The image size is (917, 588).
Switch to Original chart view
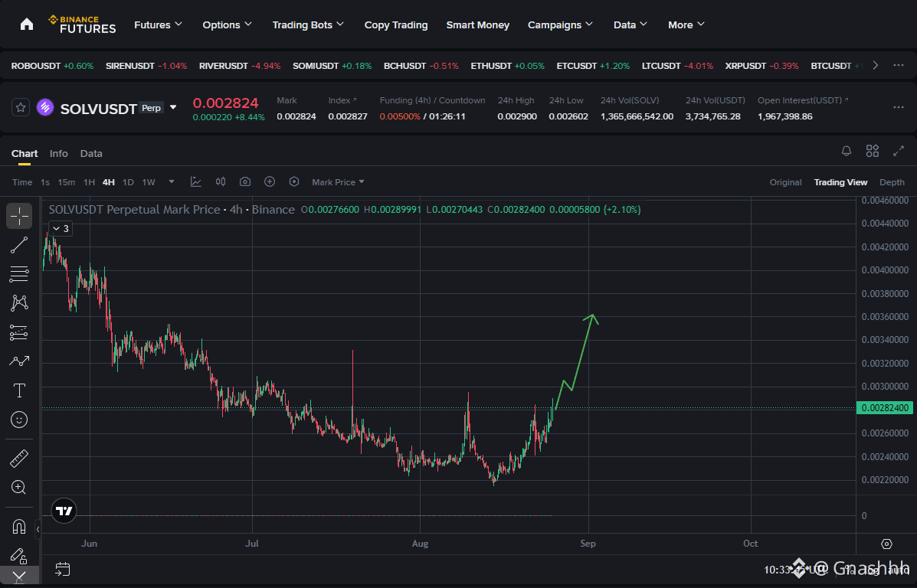(785, 182)
